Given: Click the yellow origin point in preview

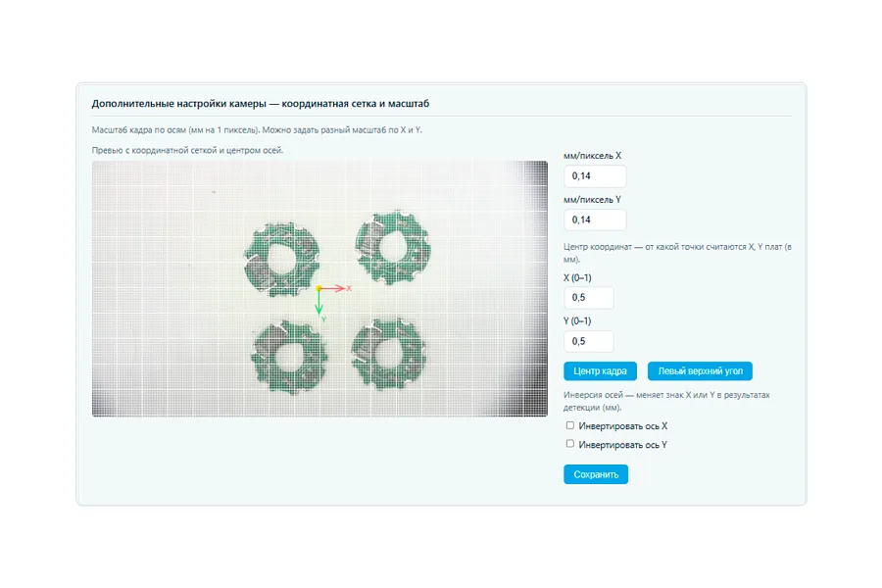Looking at the screenshot, I should [318, 288].
